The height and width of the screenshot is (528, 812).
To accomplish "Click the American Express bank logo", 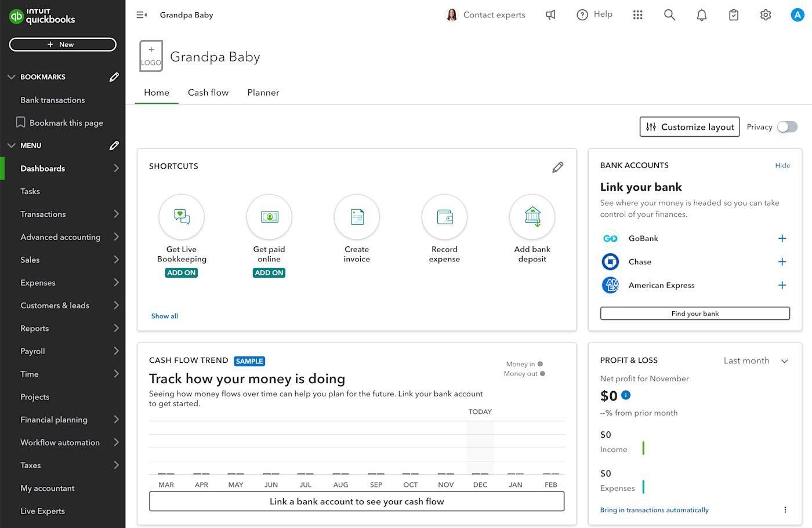I will (x=610, y=285).
